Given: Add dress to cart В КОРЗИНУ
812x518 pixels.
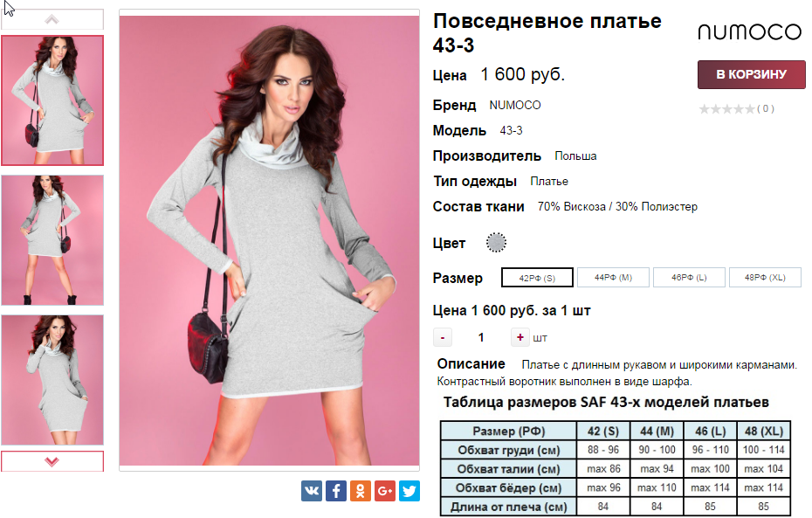Looking at the screenshot, I should tap(752, 74).
